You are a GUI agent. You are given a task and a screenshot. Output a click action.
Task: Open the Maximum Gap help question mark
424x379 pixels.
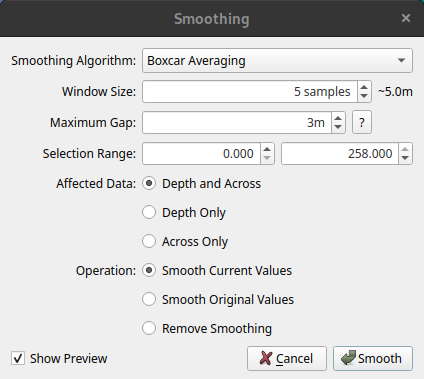coord(362,123)
